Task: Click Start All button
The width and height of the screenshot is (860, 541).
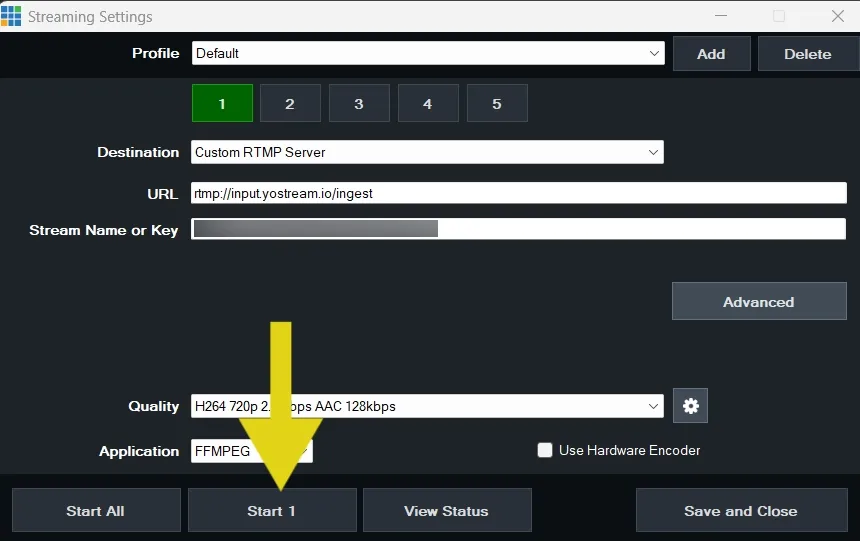Action: coord(96,510)
